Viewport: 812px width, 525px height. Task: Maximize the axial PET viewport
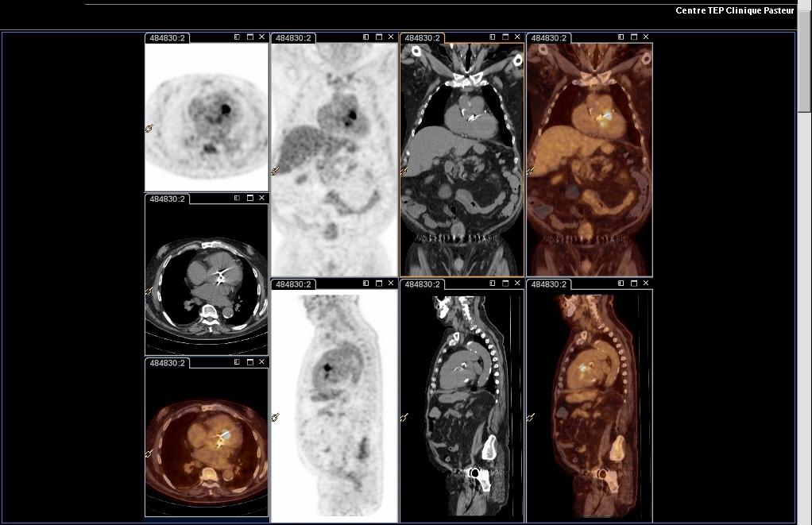coord(250,37)
